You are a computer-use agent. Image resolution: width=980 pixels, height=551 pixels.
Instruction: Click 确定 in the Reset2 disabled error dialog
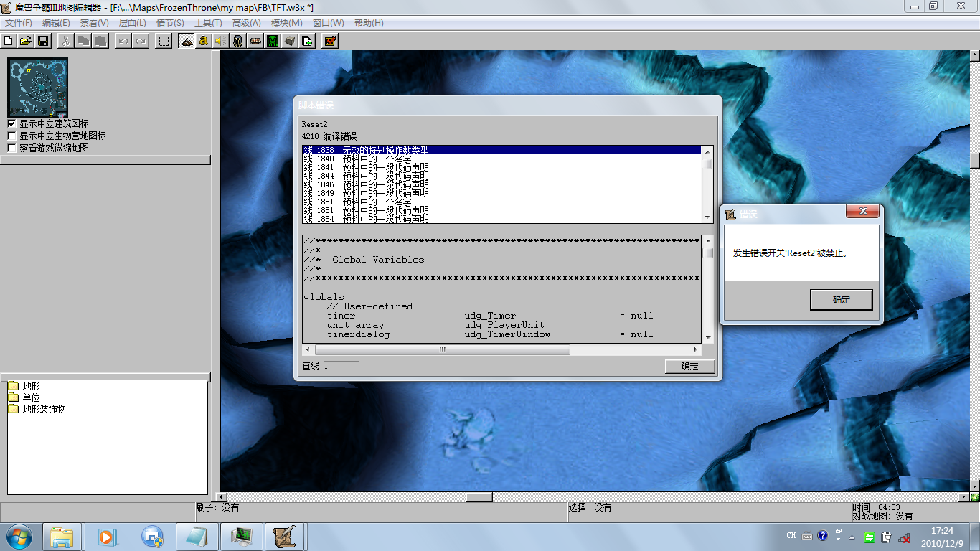click(841, 300)
